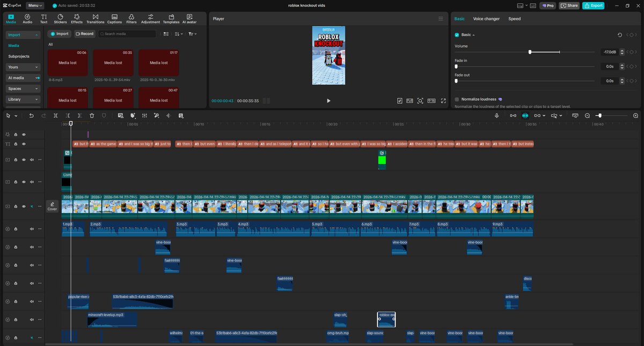This screenshot has width=644, height=346.
Task: Collapse the Basic audio section arrow
Action: pos(474,35)
